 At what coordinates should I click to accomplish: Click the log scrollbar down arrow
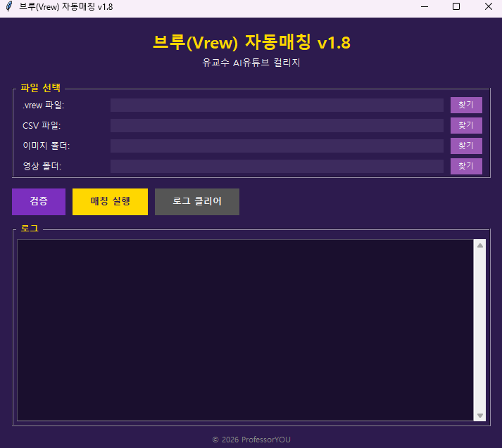click(x=479, y=416)
